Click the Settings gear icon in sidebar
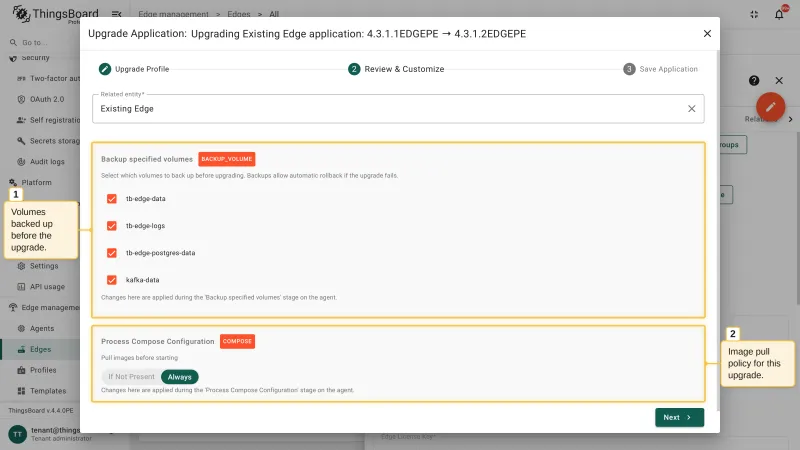The width and height of the screenshot is (800, 450). (21, 266)
